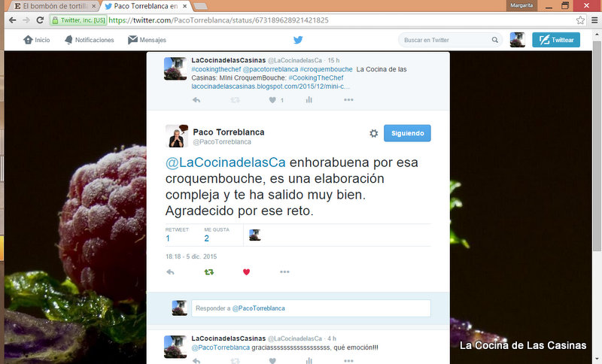This screenshot has width=602, height=364.
Task: Focus the 'Buscar en Twitter' search field
Action: (450, 40)
